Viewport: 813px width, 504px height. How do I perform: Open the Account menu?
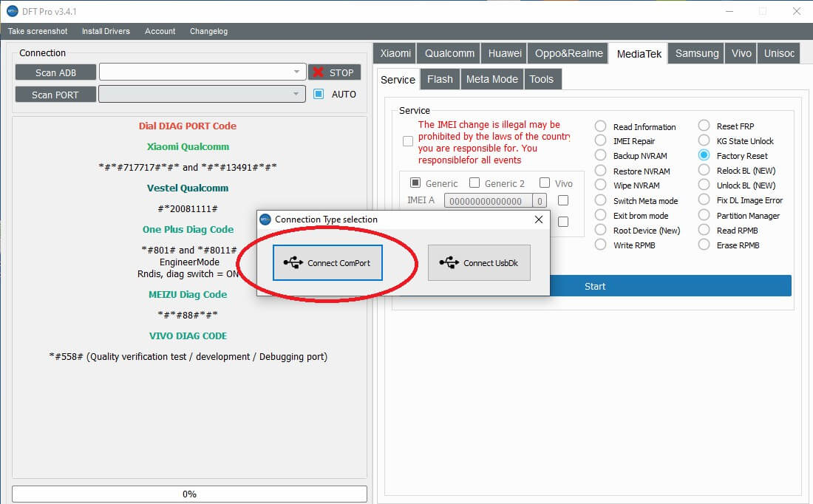click(160, 31)
